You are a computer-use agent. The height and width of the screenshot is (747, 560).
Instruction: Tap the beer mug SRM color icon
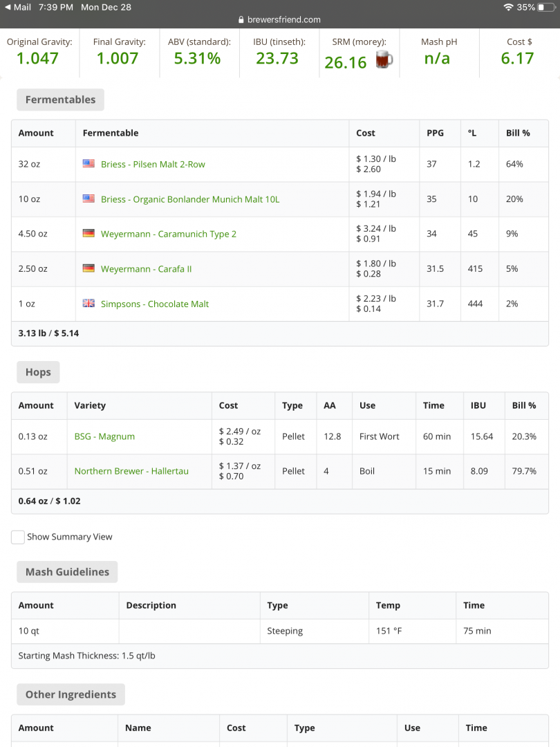point(384,59)
